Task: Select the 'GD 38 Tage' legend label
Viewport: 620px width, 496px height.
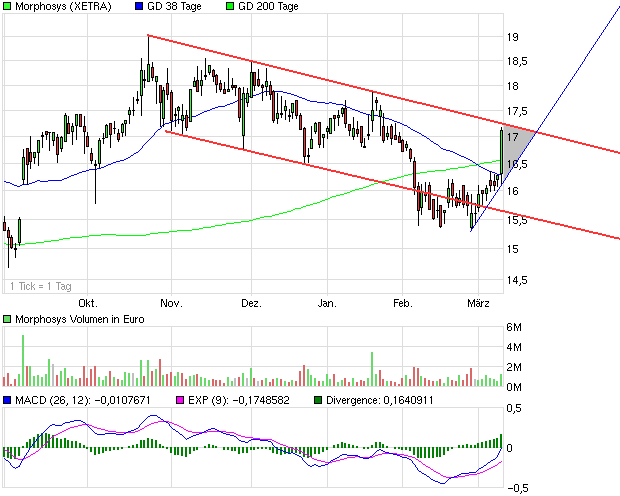Action: point(174,6)
